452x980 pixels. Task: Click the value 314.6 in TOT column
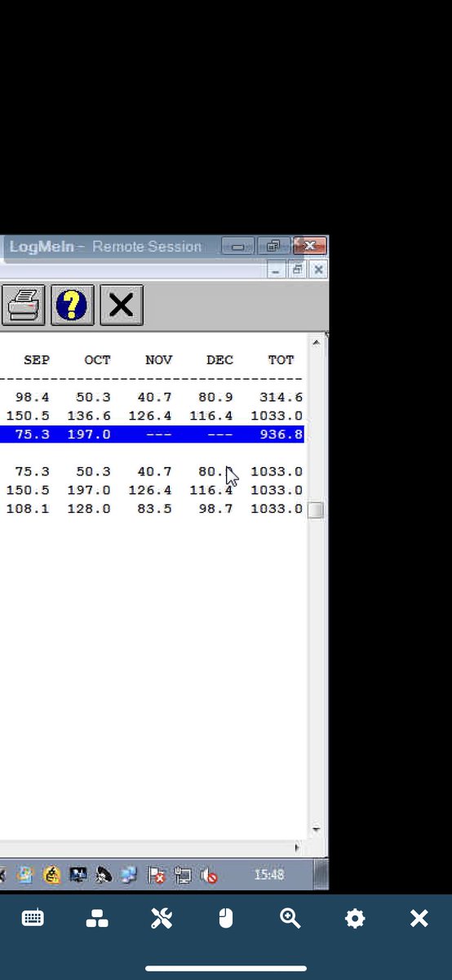[281, 398]
